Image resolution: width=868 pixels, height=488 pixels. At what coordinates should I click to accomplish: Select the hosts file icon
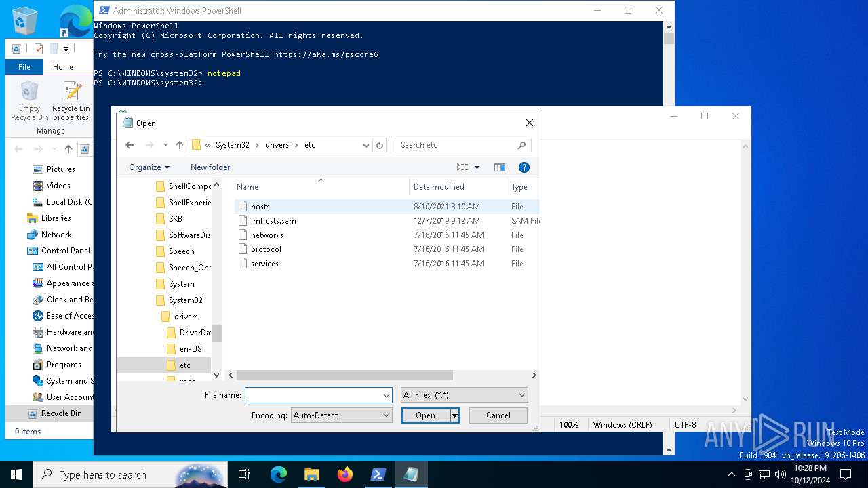click(x=243, y=206)
